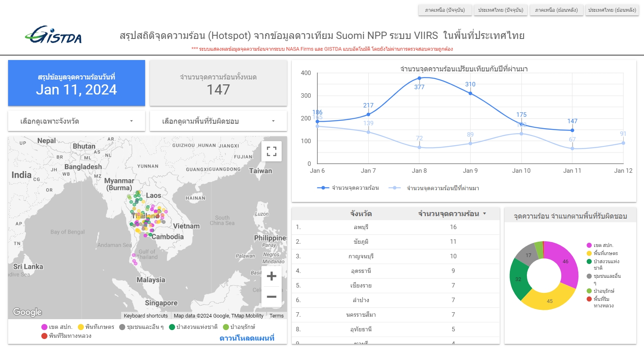Viewport: 644px width, 352px height.
Task: Click the Jan 8 peak data point 377
Action: tap(419, 78)
